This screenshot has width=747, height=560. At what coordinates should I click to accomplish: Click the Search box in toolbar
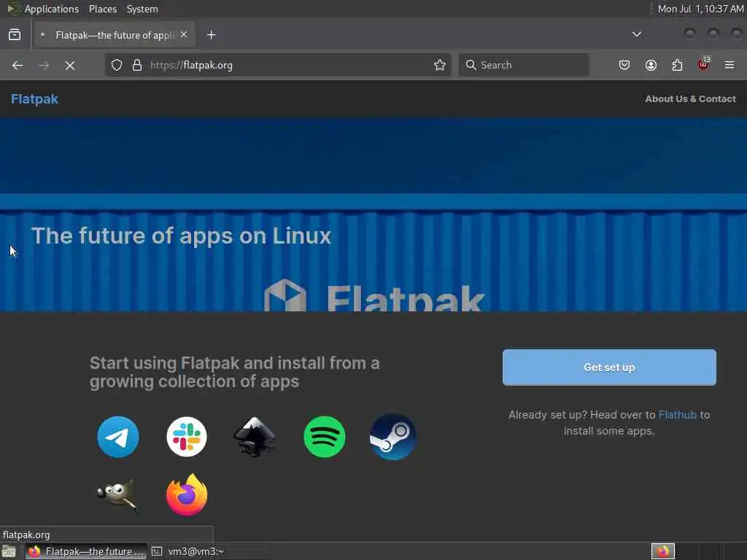click(524, 65)
